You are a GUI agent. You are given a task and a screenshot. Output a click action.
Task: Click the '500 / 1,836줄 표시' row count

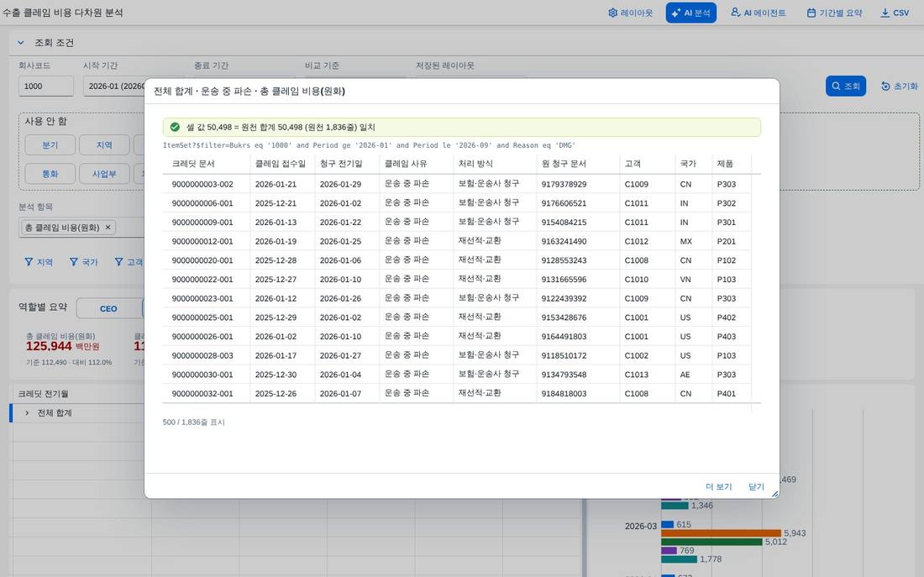pos(193,422)
